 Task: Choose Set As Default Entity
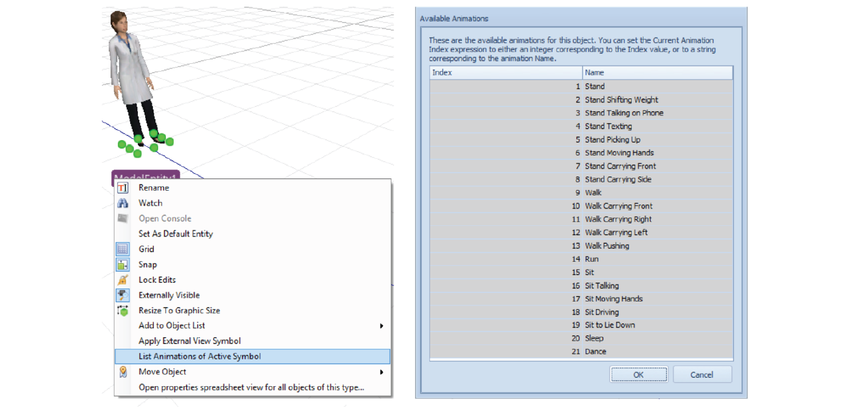click(x=175, y=234)
